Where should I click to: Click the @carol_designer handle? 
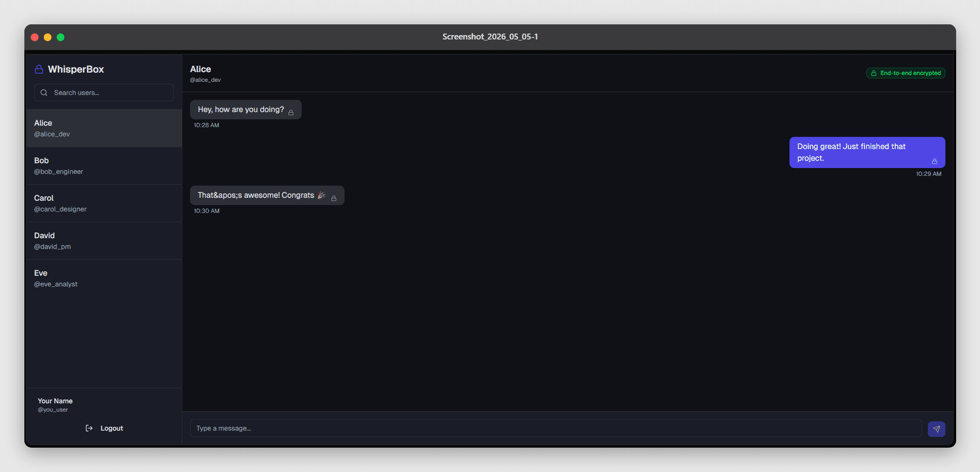pos(60,209)
